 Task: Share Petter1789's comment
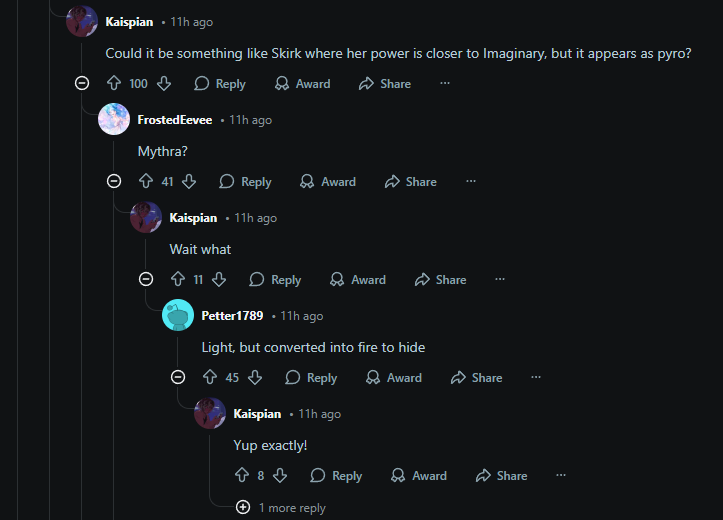[x=476, y=378]
